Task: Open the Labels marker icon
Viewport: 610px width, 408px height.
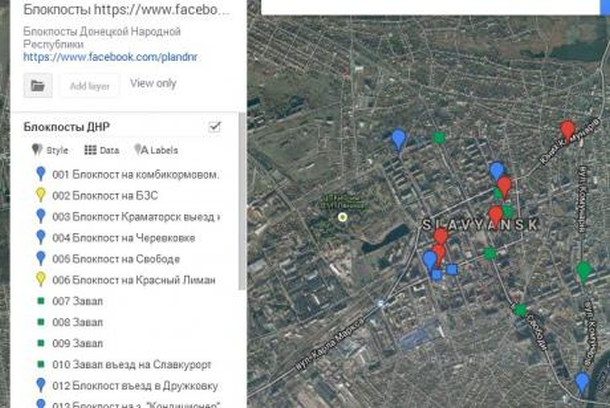Action: [156, 150]
